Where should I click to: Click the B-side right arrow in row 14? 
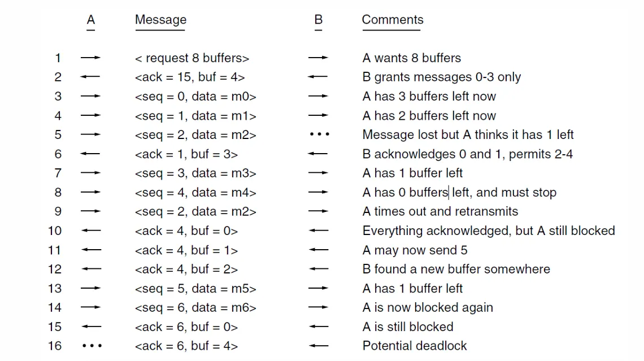pyautogui.click(x=319, y=307)
